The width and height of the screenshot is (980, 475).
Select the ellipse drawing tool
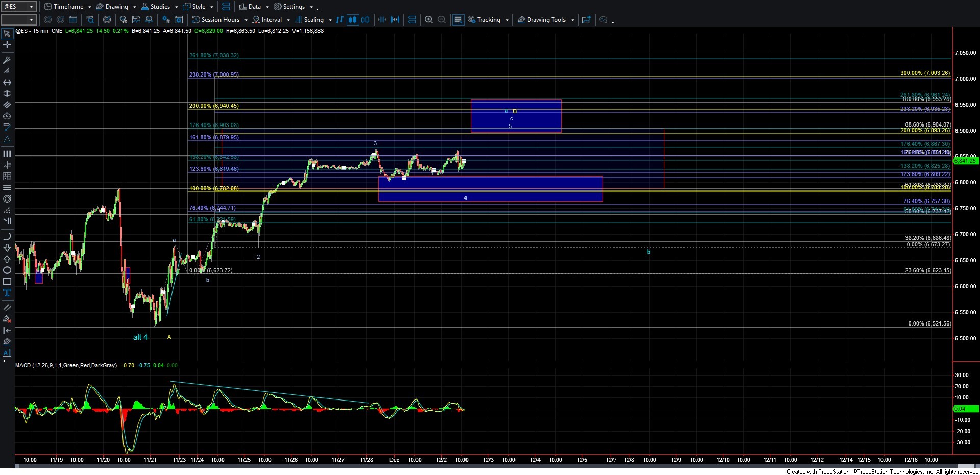click(7, 270)
